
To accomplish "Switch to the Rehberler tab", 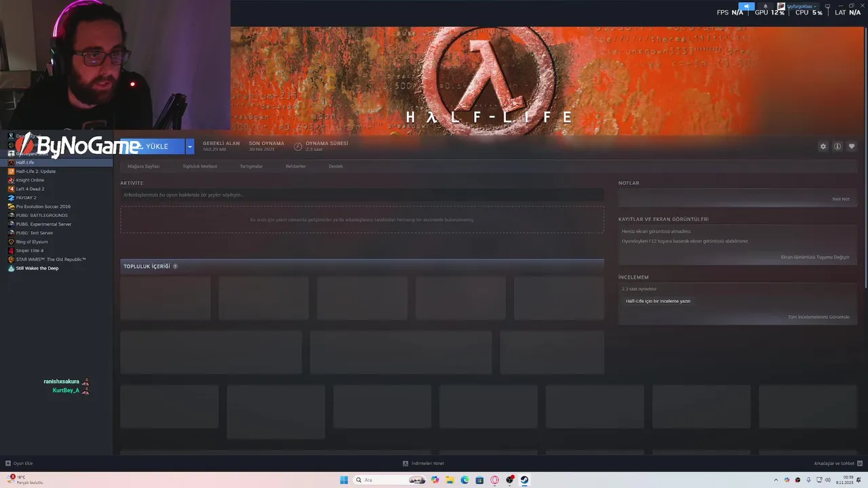I will coord(296,166).
